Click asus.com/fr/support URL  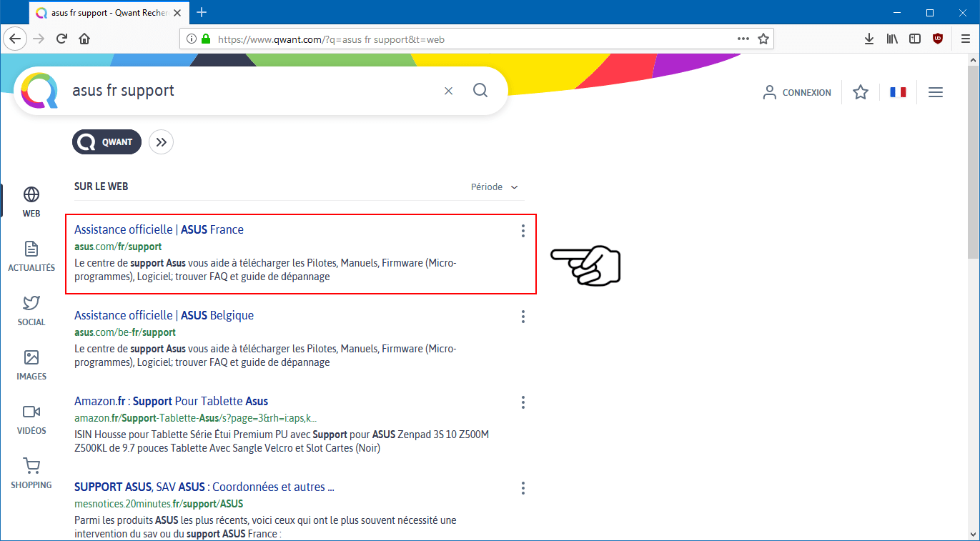click(x=118, y=247)
